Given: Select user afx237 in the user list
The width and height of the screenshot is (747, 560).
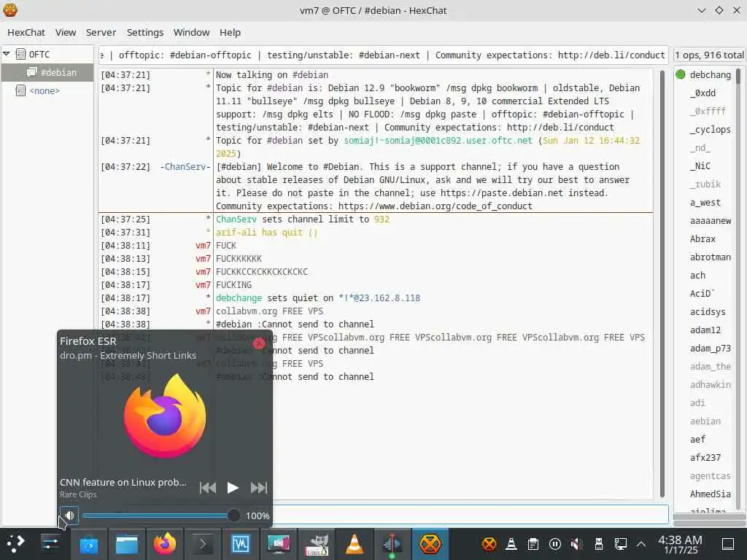Looking at the screenshot, I should click(x=705, y=458).
